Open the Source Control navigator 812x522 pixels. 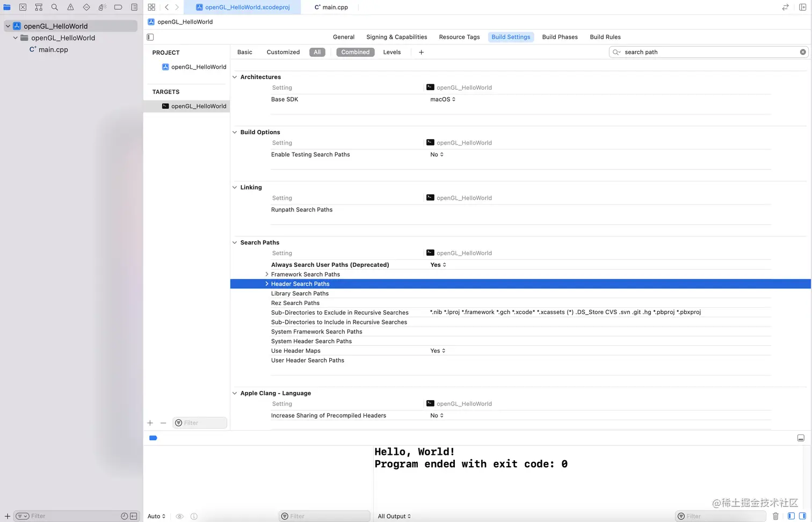pos(23,8)
